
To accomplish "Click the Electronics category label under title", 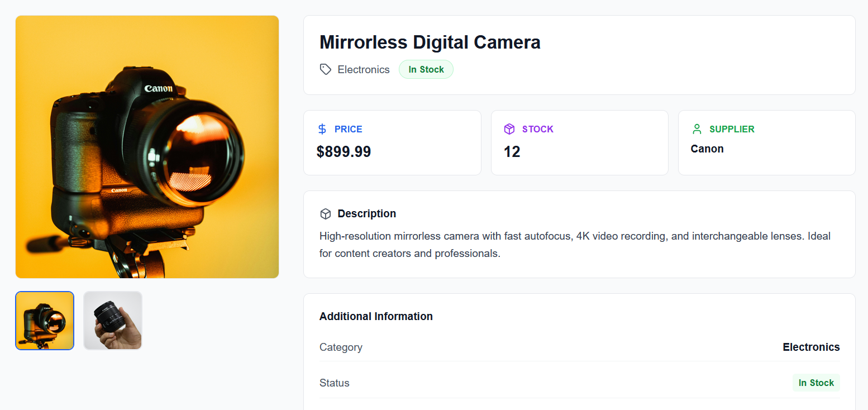I will pos(363,69).
